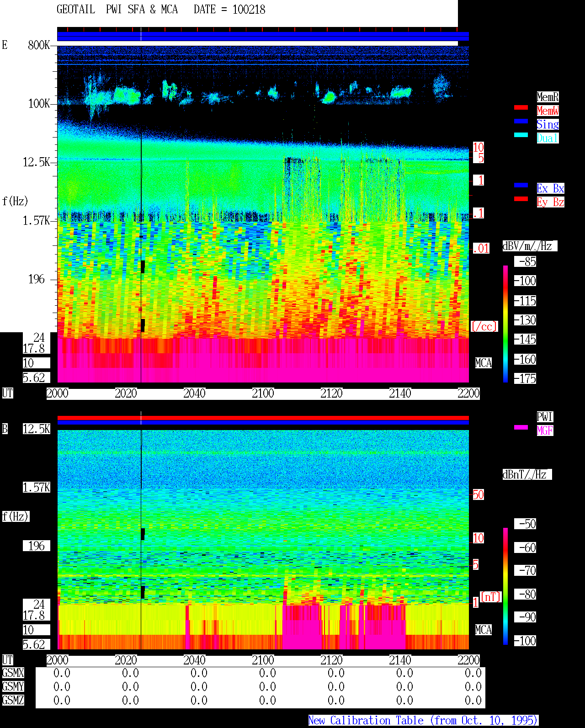This screenshot has height=728, width=585.
Task: Click the magenta swatch beside MGF
Action: [x=521, y=427]
